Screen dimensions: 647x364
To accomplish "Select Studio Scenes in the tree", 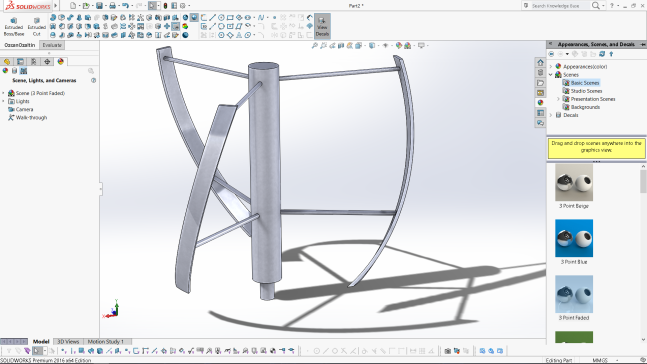I will coord(586,91).
